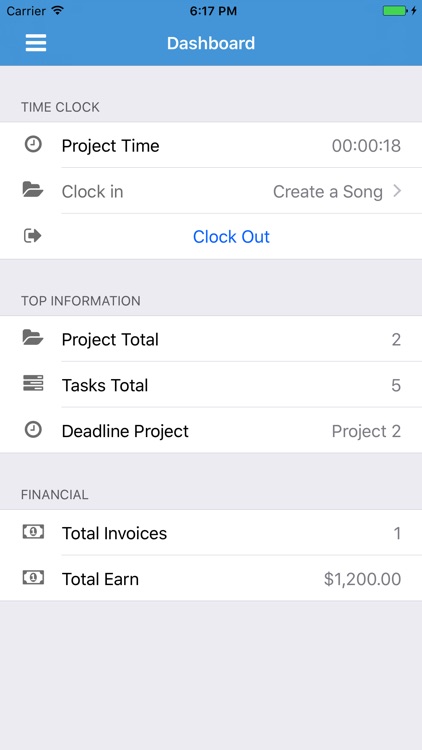Tap the stacked list icon beside Tasks Total
Image resolution: width=422 pixels, height=750 pixels.
[x=33, y=384]
